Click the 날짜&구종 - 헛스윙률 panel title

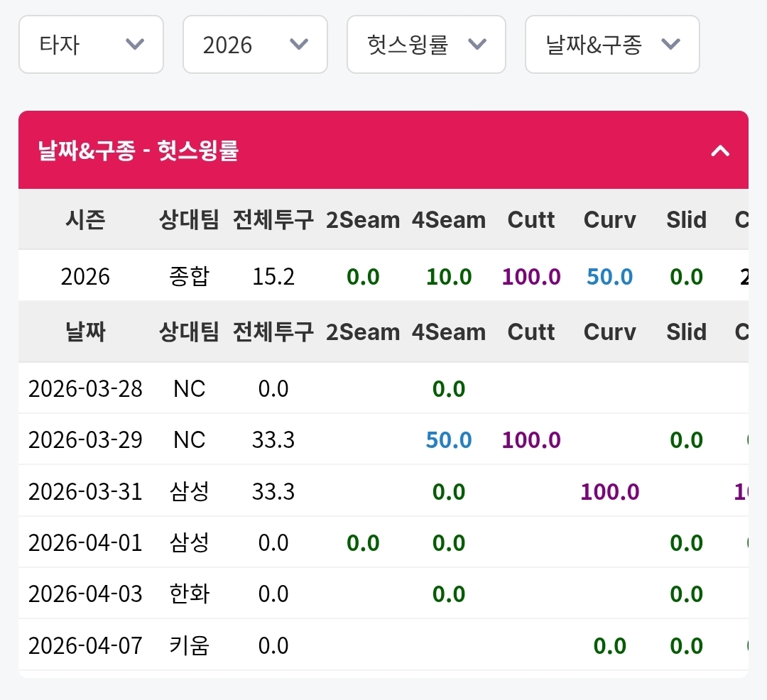click(138, 151)
